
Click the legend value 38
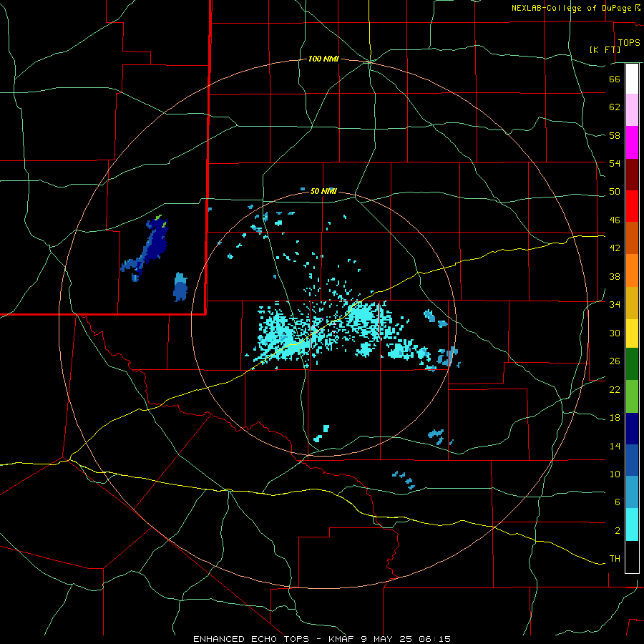coord(615,276)
